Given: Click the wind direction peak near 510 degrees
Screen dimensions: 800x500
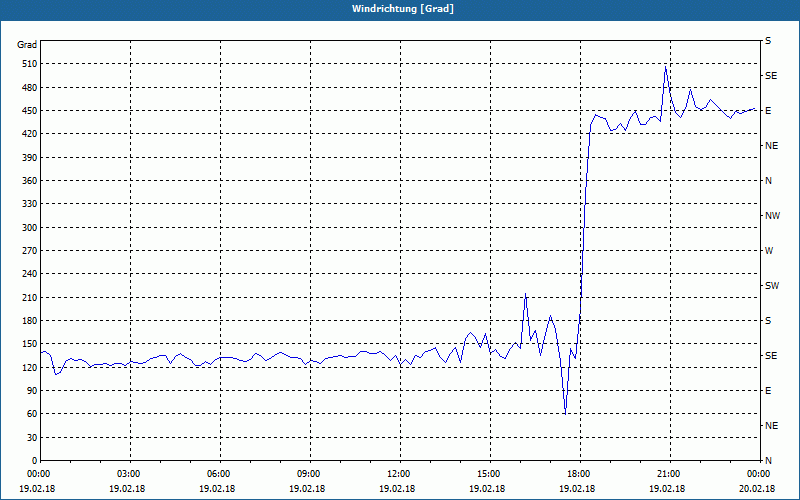Looking at the screenshot, I should (665, 66).
